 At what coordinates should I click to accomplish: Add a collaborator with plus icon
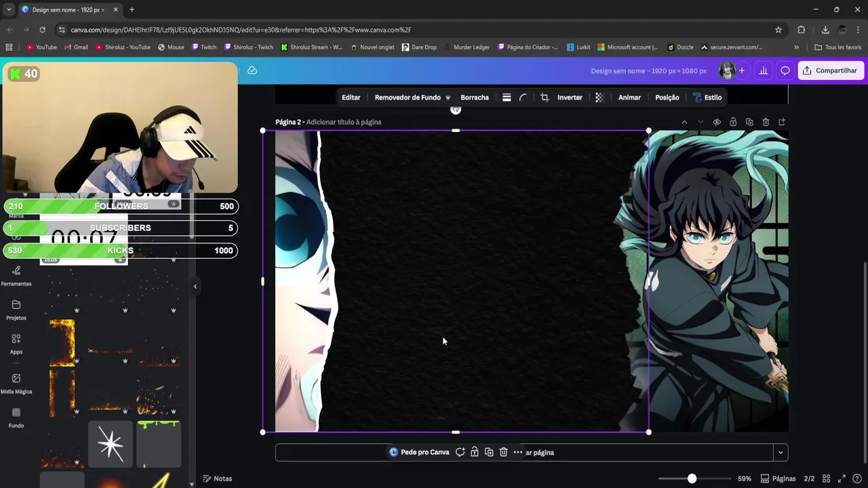pyautogui.click(x=742, y=70)
